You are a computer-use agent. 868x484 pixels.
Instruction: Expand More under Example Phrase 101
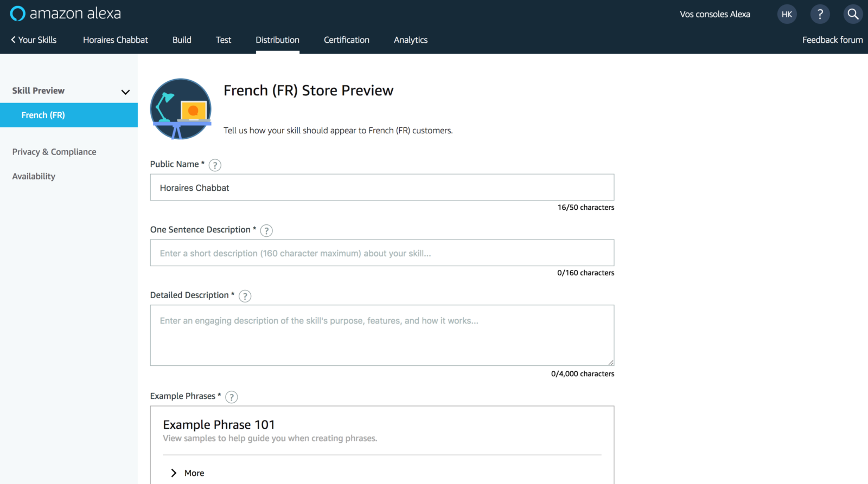point(188,473)
